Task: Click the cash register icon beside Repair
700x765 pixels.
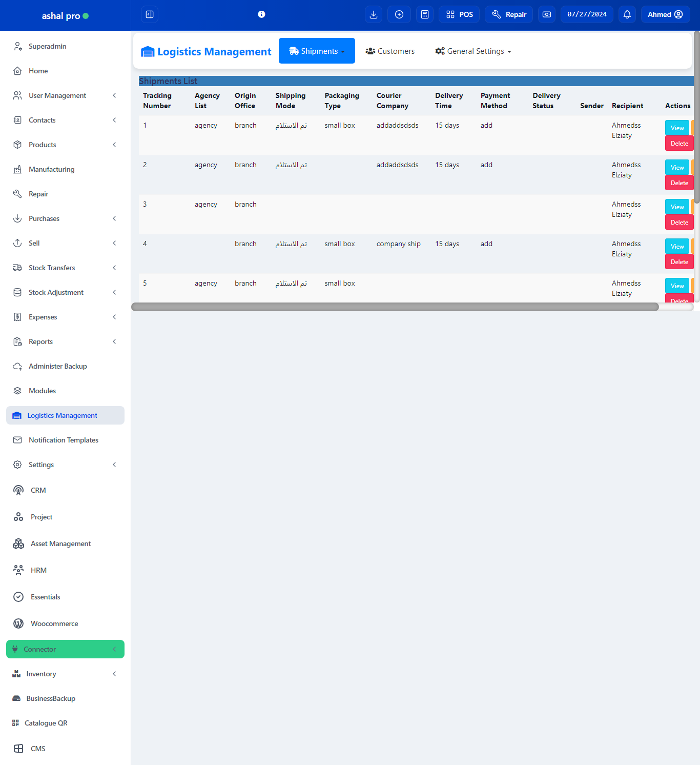Action: 547,14
